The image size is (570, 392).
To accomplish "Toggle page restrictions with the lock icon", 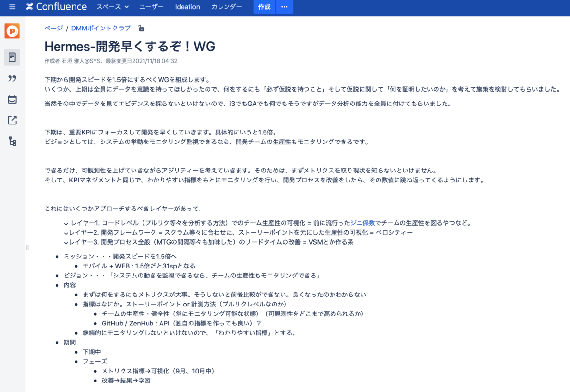I will [x=141, y=28].
